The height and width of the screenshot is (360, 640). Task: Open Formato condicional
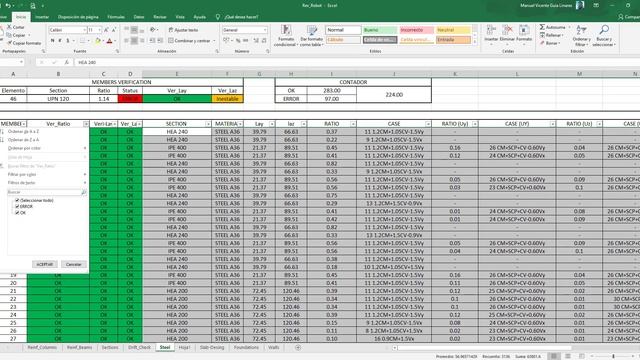tap(286, 35)
